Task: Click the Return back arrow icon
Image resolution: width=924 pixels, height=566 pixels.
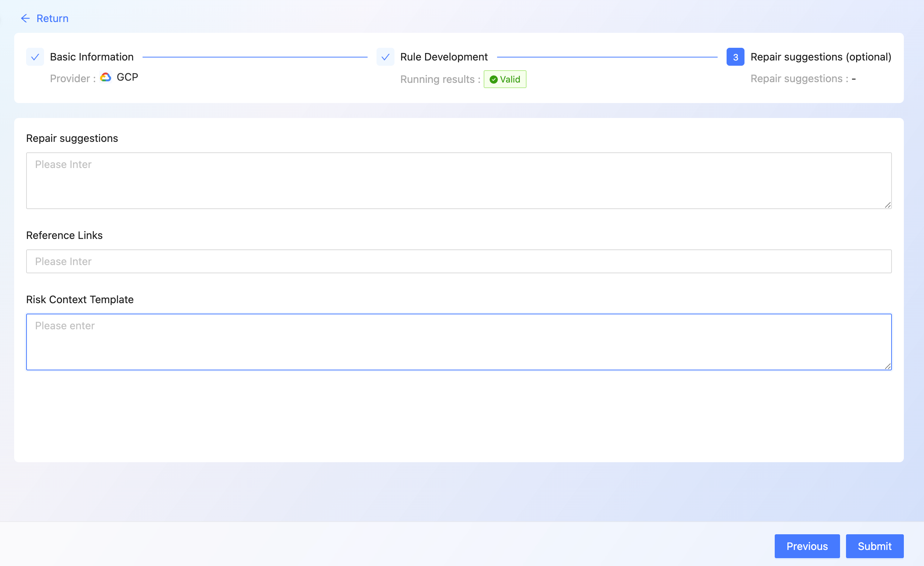Action: (25, 18)
